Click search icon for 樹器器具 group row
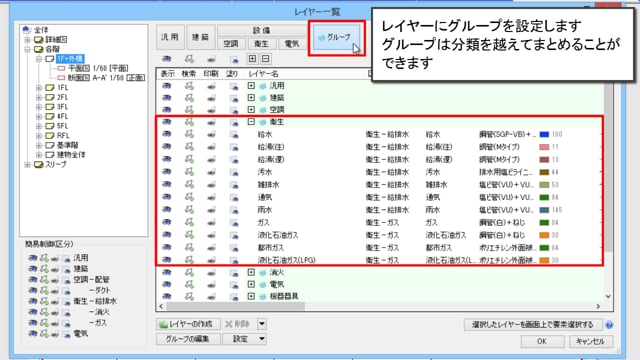This screenshot has width=640, height=360. coord(189,296)
